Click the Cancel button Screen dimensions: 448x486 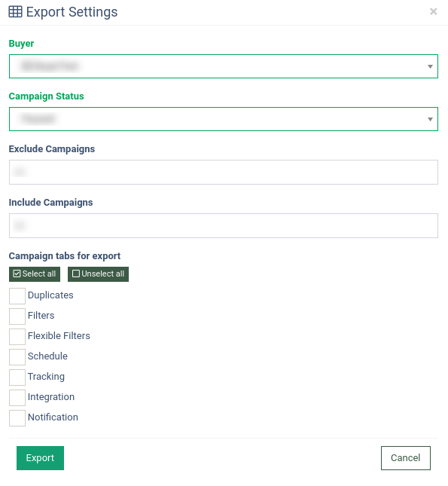(x=406, y=458)
